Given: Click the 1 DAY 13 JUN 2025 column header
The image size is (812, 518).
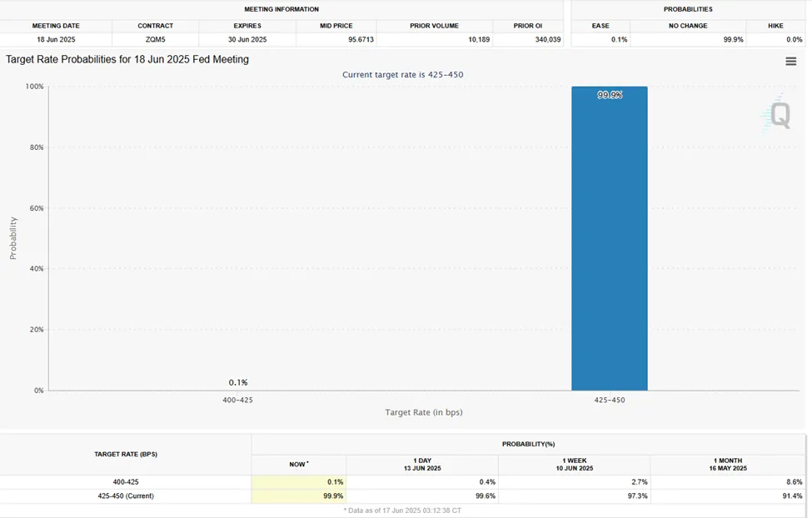Looking at the screenshot, I should 422,464.
